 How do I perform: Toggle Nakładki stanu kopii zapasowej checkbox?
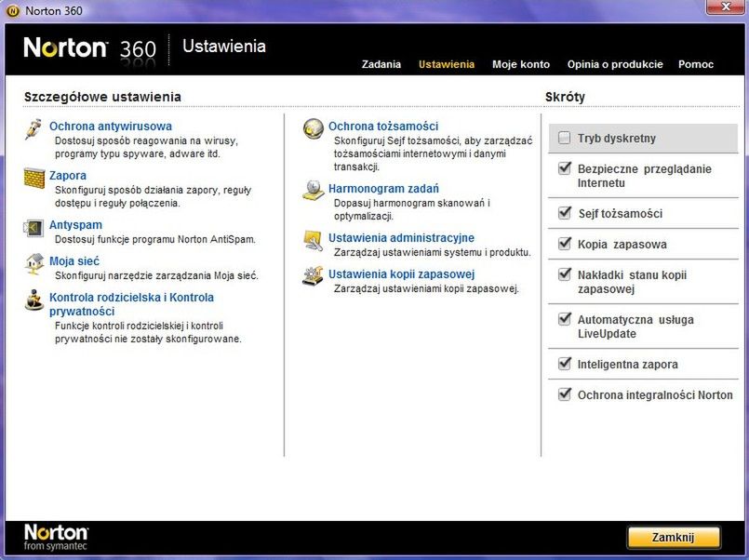pyautogui.click(x=565, y=274)
